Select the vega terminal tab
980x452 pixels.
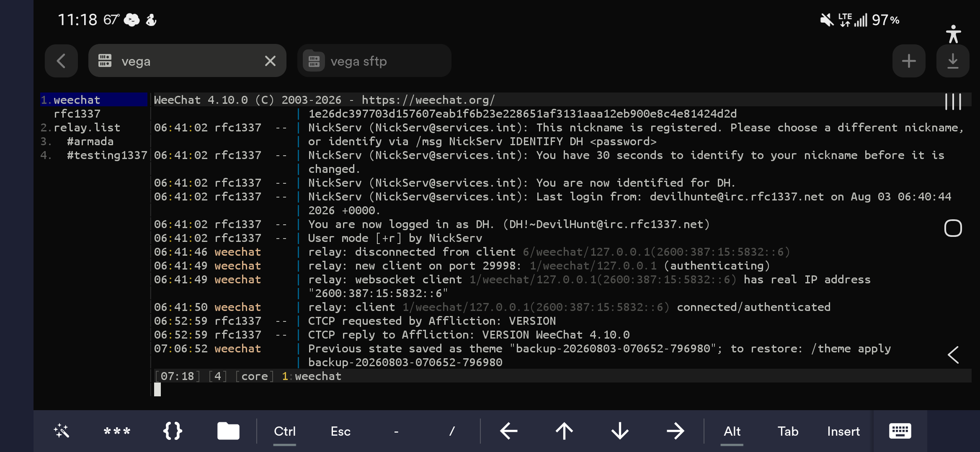[187, 61]
